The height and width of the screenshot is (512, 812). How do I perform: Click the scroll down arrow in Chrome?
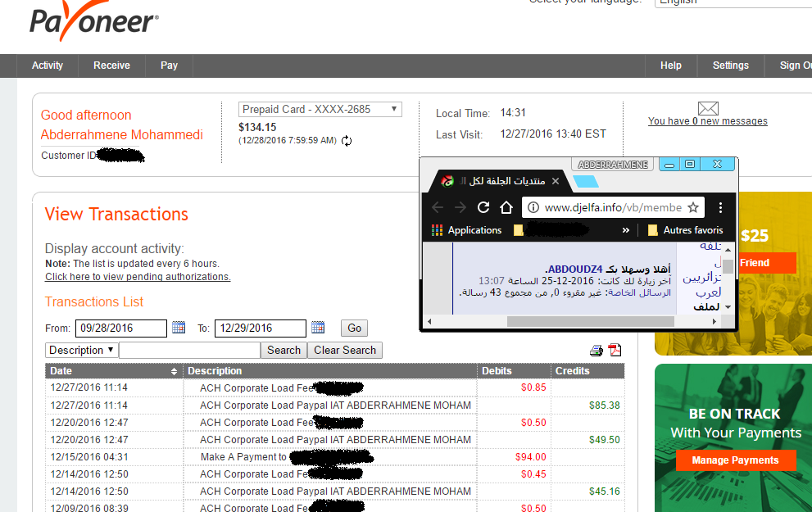[728, 307]
